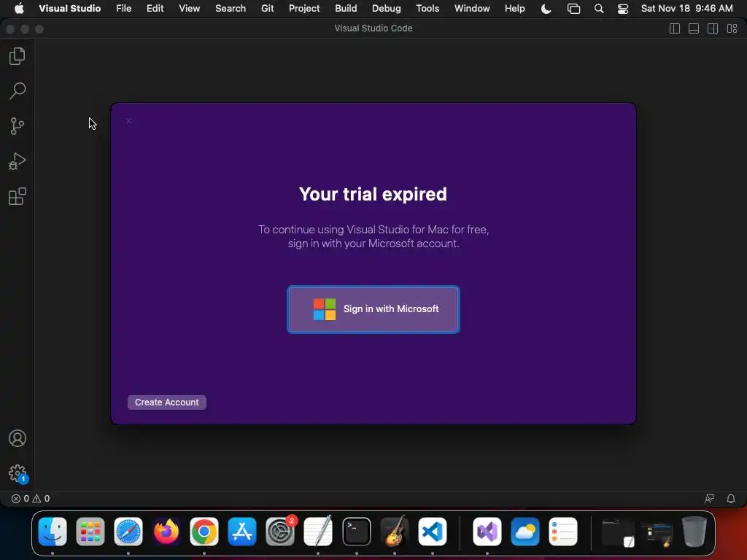This screenshot has height=560, width=747.
Task: Open Control Center in menu bar
Action: tap(623, 9)
